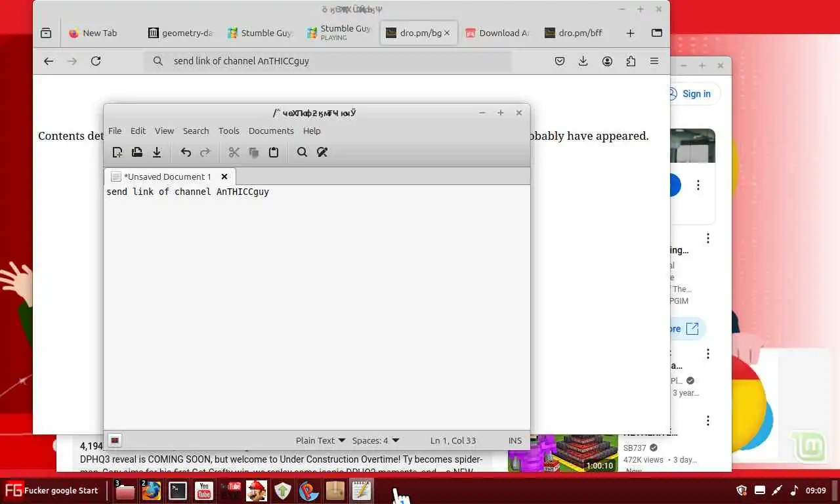Screen dimensions: 840x504
Task: Click the music note tray icon
Action: (794, 490)
